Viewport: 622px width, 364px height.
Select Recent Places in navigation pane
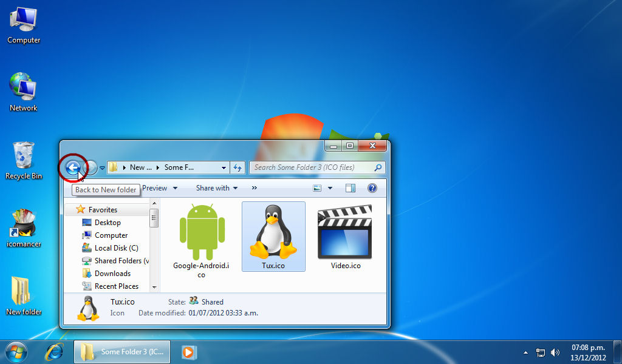coord(116,286)
